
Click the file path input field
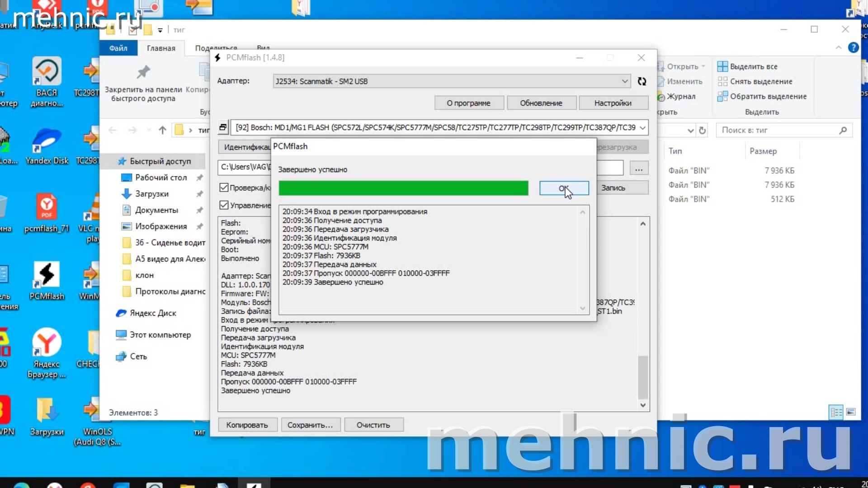pyautogui.click(x=420, y=168)
